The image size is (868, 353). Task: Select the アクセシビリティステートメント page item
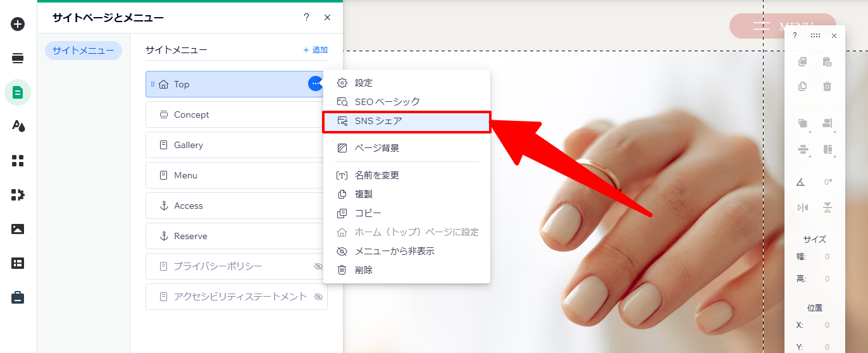pyautogui.click(x=236, y=297)
